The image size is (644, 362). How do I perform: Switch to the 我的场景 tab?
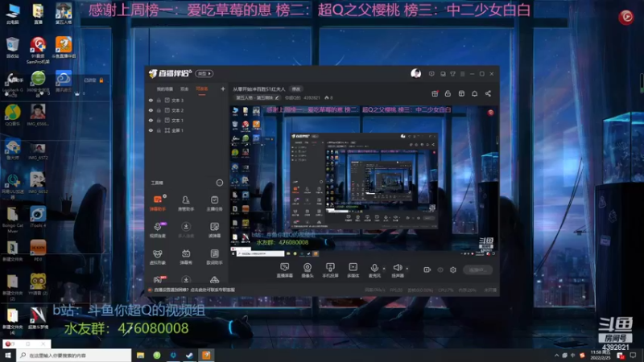tap(165, 89)
